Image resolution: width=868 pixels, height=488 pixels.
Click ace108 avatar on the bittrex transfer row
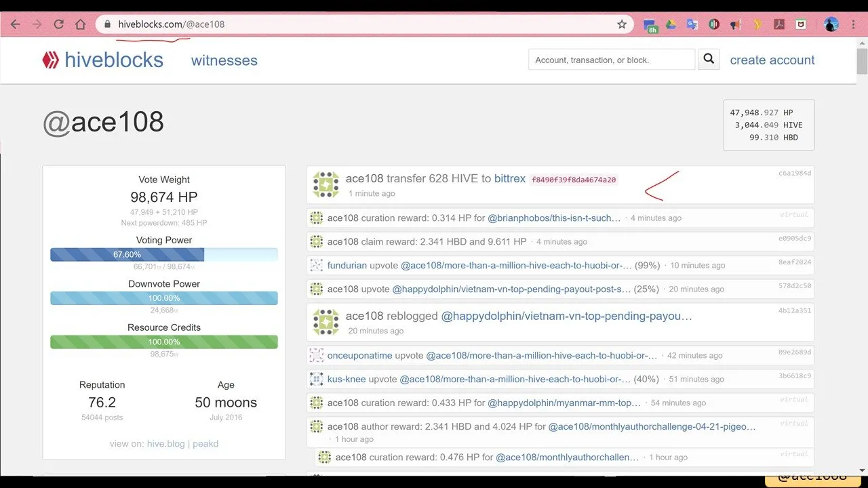[x=325, y=185]
